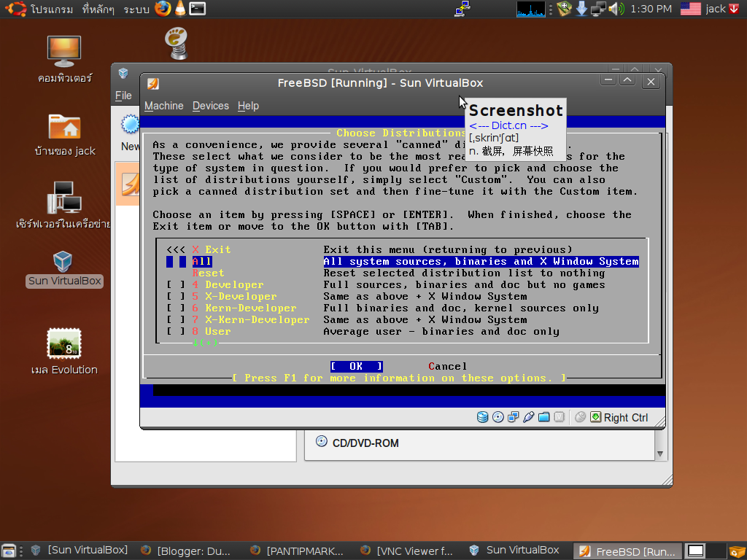
Task: Click the Dict.cn link in tooltip
Action: [508, 125]
